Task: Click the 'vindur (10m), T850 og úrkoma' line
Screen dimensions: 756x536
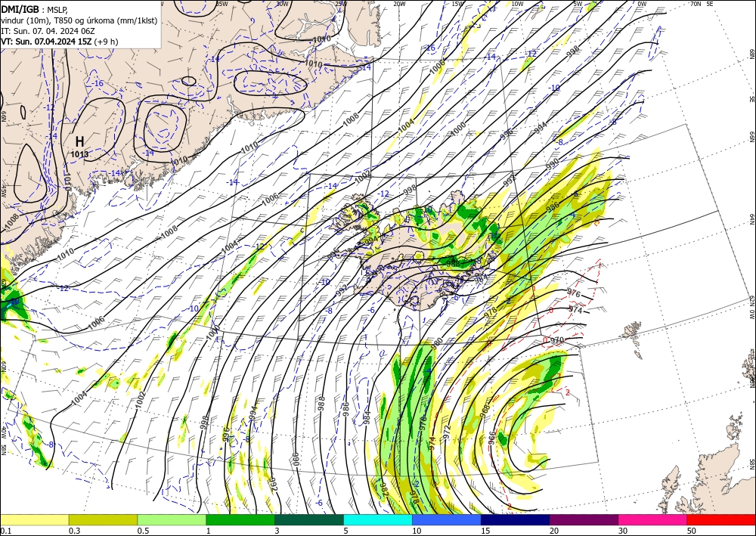Action: click(x=79, y=20)
